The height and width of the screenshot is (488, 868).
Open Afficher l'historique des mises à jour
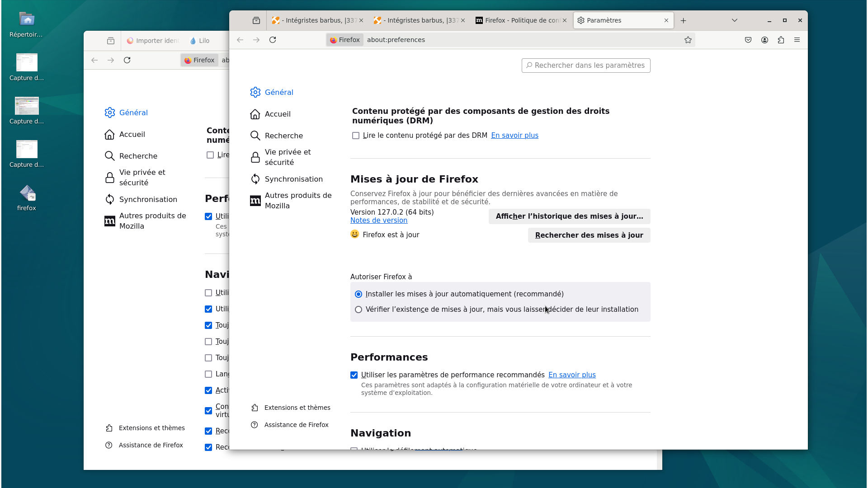coord(569,216)
